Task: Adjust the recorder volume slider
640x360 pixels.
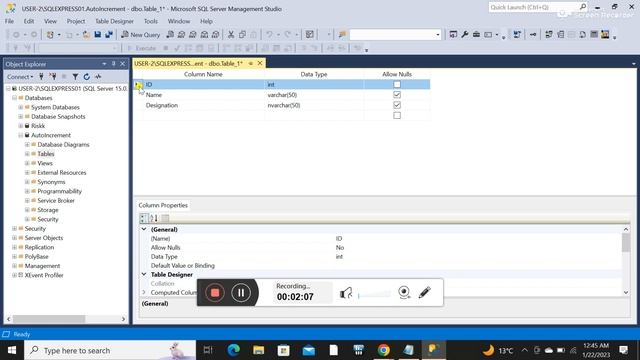Action: click(374, 294)
